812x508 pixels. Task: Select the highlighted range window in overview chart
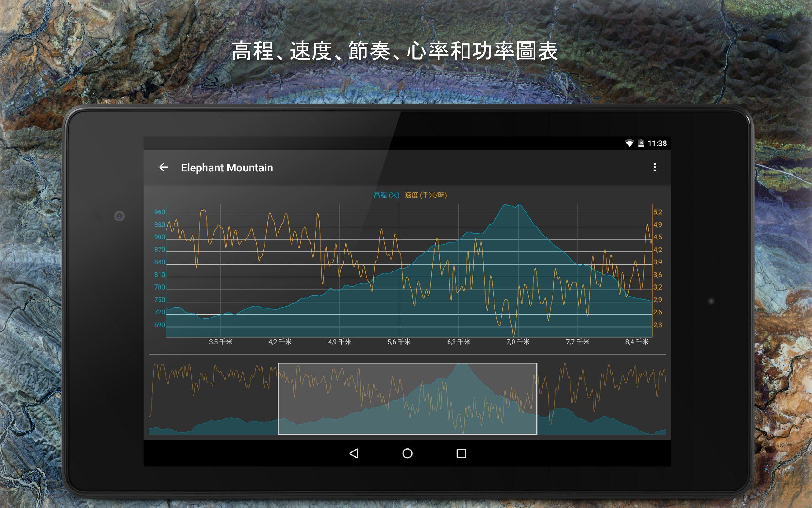(407, 399)
